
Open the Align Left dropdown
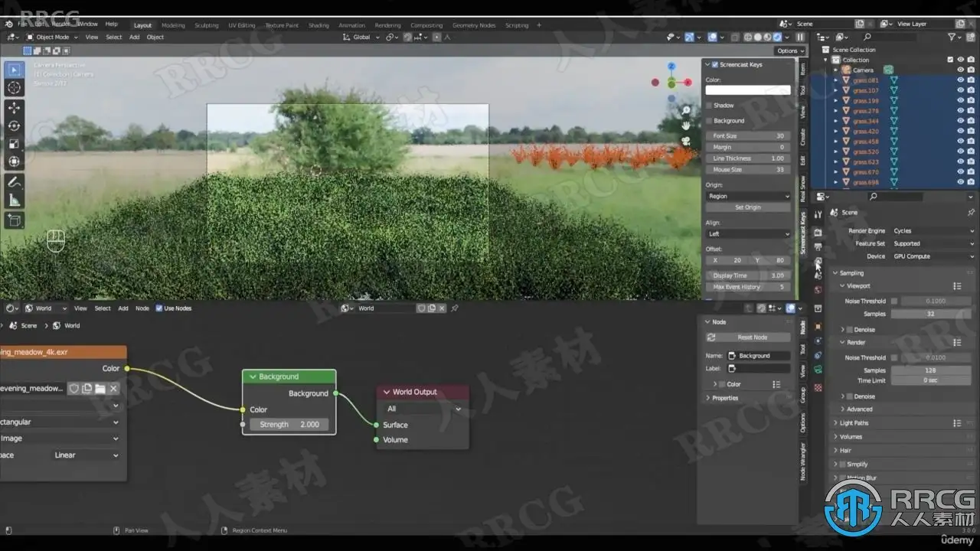(748, 234)
